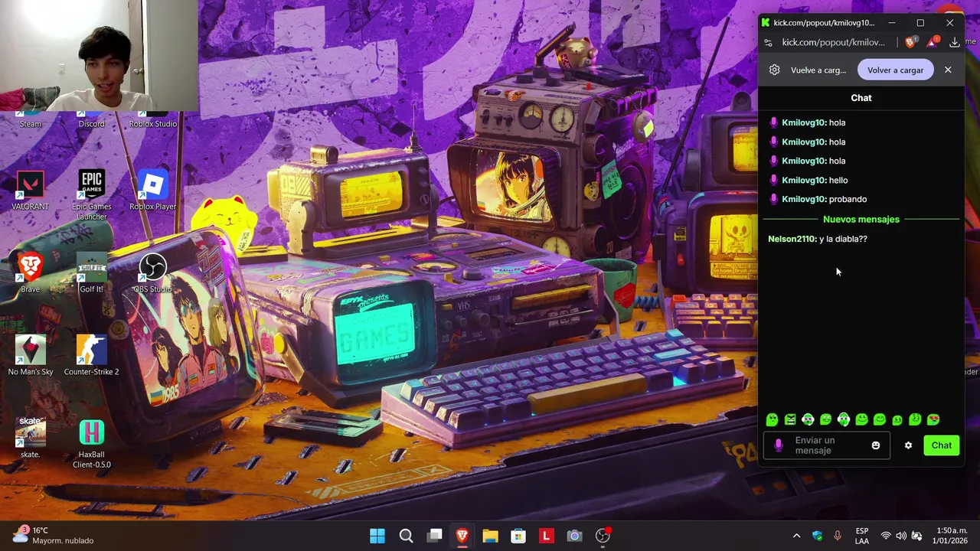Open volume speaker tray icon

point(901,536)
